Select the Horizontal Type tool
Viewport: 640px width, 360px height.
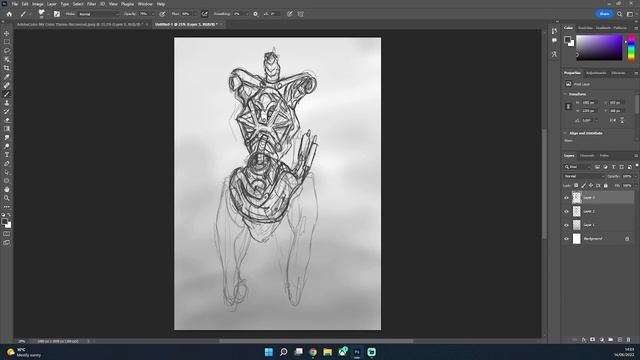(7, 155)
